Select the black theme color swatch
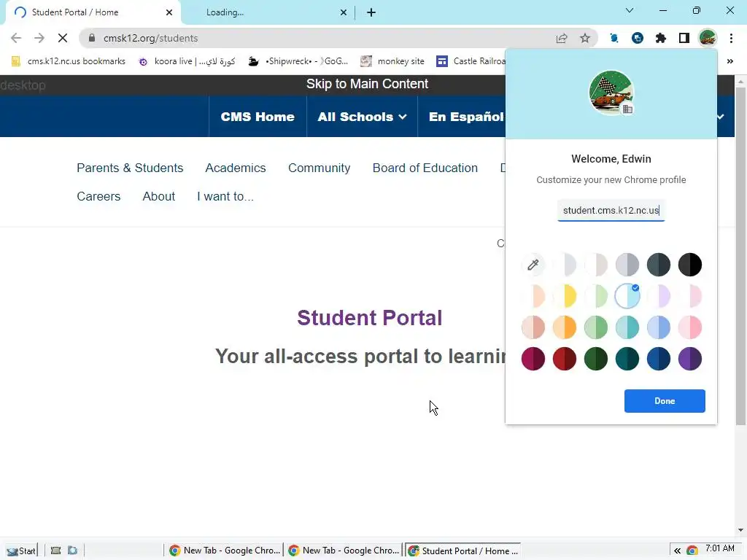The image size is (747, 560). 690,265
